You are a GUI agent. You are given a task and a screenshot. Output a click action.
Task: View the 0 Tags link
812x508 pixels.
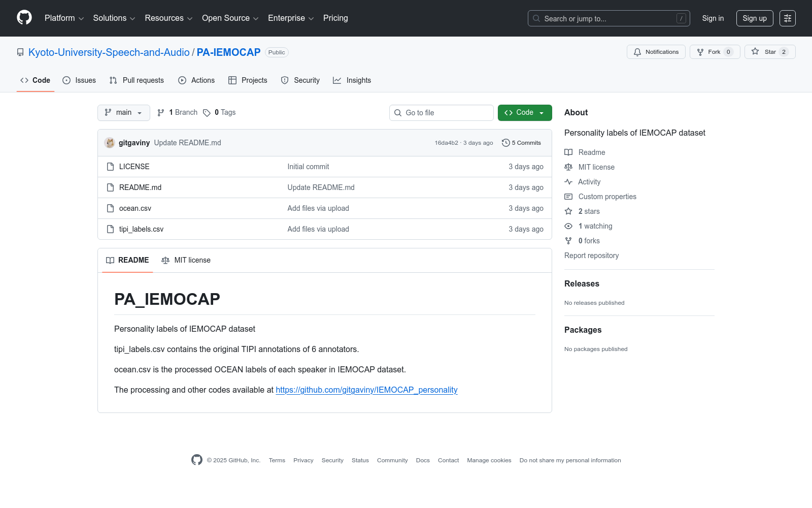219,113
